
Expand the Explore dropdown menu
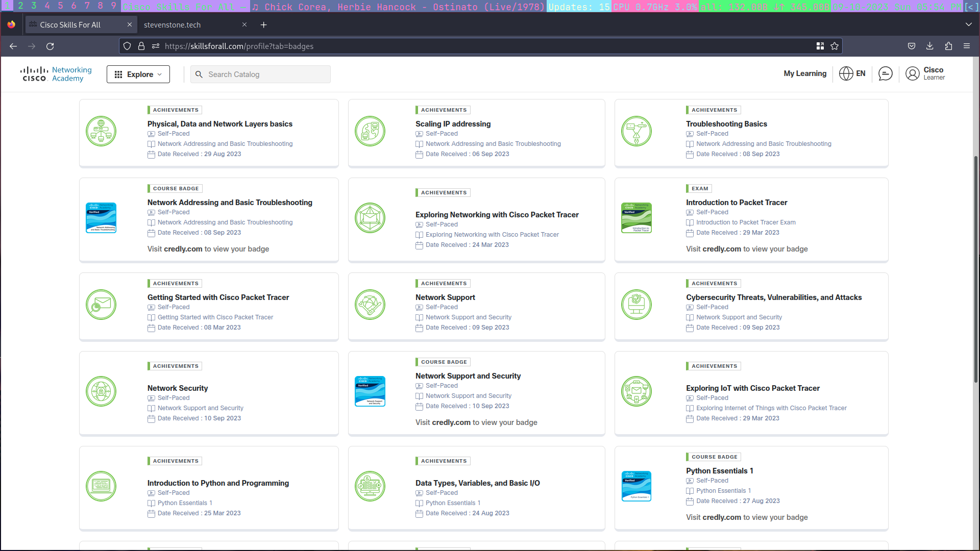click(x=138, y=74)
